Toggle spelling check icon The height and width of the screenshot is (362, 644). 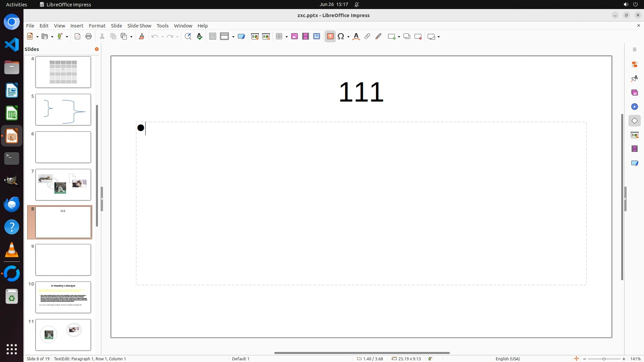tap(200, 37)
